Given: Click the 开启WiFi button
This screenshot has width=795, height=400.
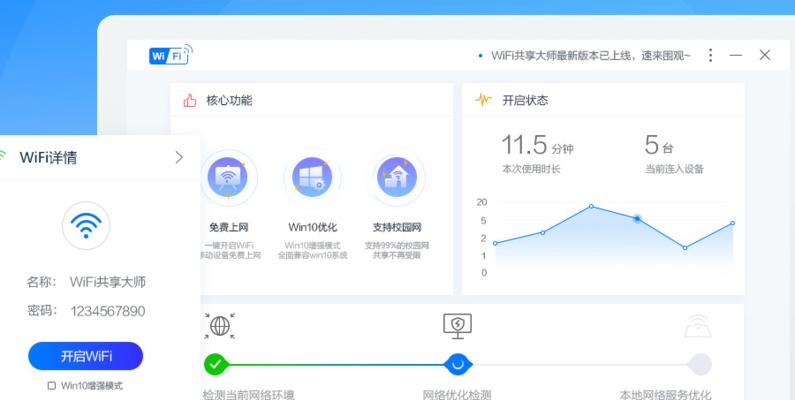Looking at the screenshot, I should pyautogui.click(x=86, y=356).
